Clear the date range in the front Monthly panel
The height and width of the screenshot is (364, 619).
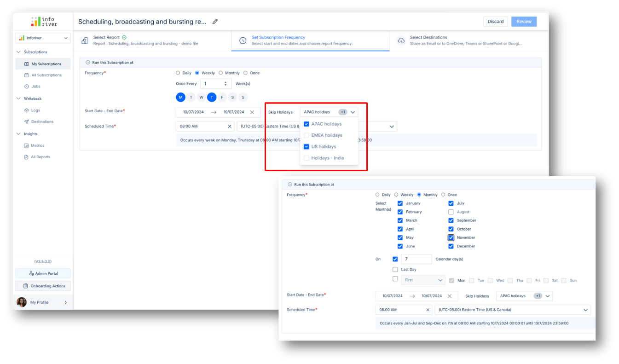(x=450, y=296)
